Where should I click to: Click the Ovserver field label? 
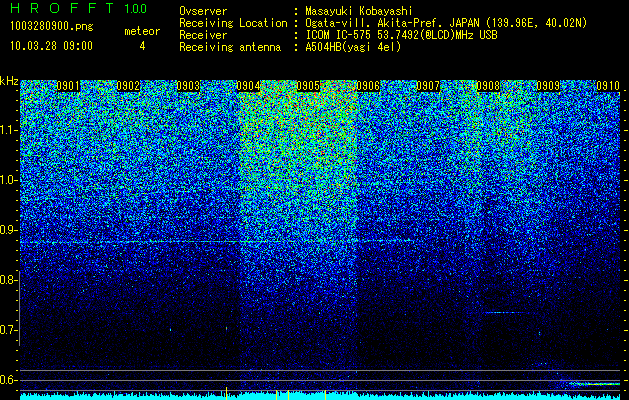(203, 12)
